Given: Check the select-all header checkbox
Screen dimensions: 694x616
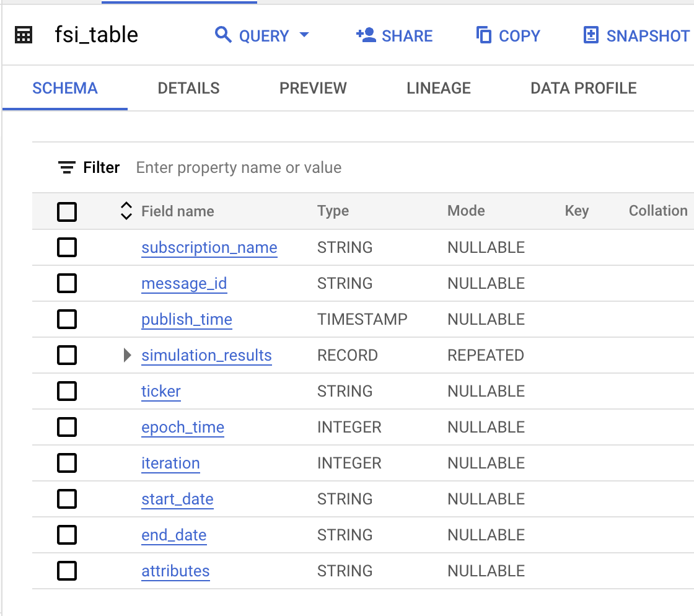Looking at the screenshot, I should (x=67, y=211).
